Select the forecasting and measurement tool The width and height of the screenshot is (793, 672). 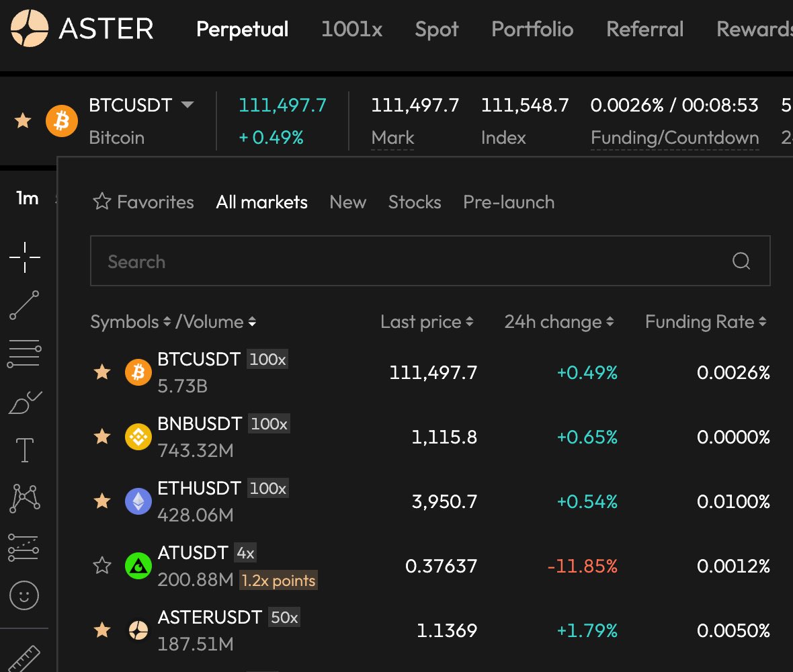pos(24,548)
